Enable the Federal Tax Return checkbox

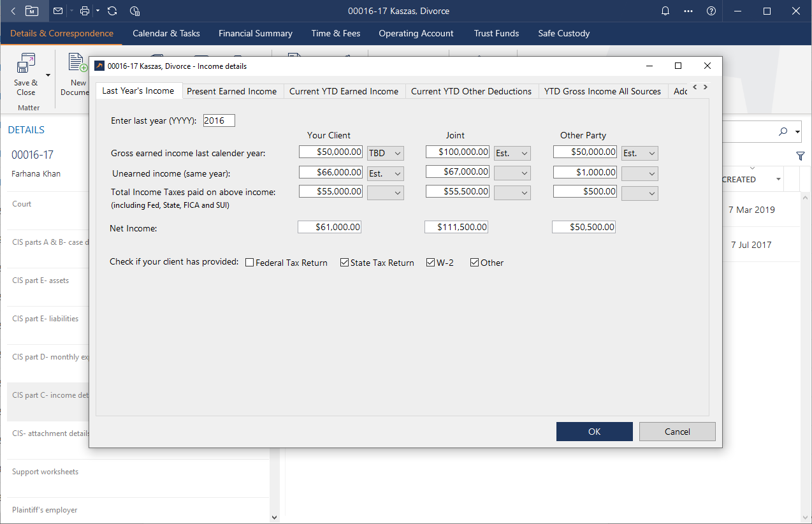250,263
